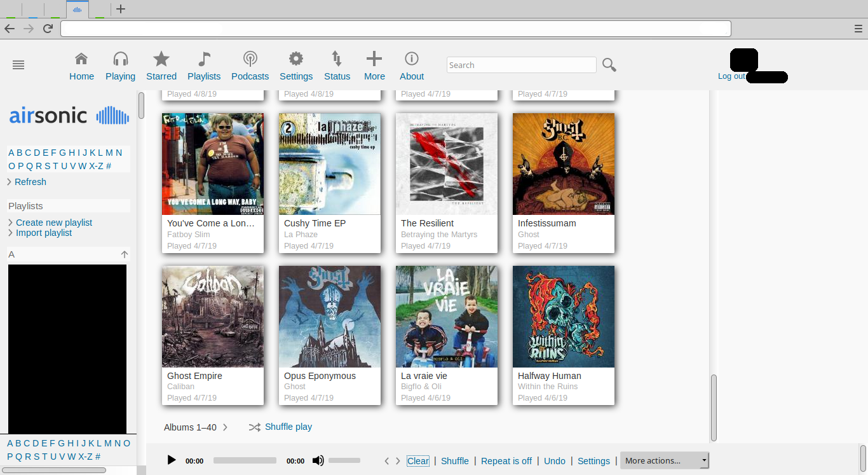Image resolution: width=868 pixels, height=475 pixels.
Task: Mute playback with the speaker icon
Action: pyautogui.click(x=318, y=460)
